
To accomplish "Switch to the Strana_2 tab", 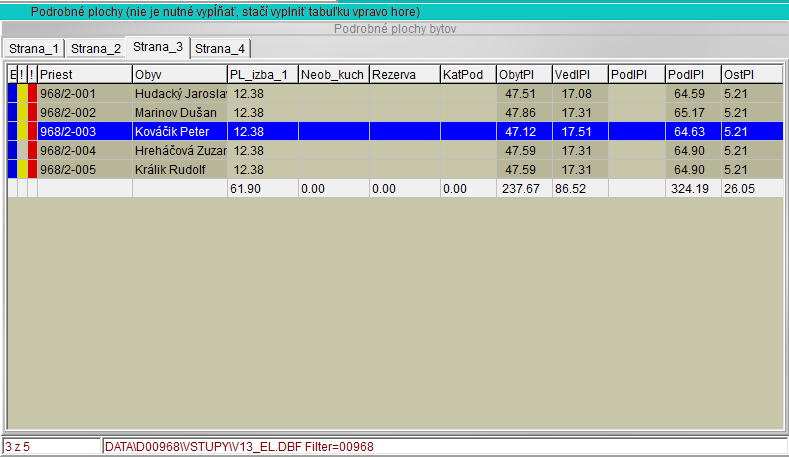I will point(96,49).
